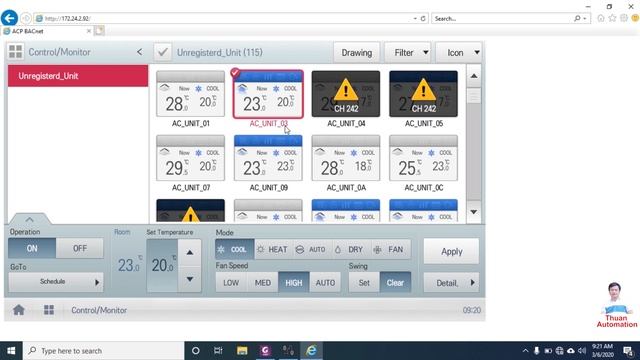Open the Camtasia recorder taskbar icon
Image resolution: width=640 pixels, height=360 pixels.
pyautogui.click(x=265, y=351)
